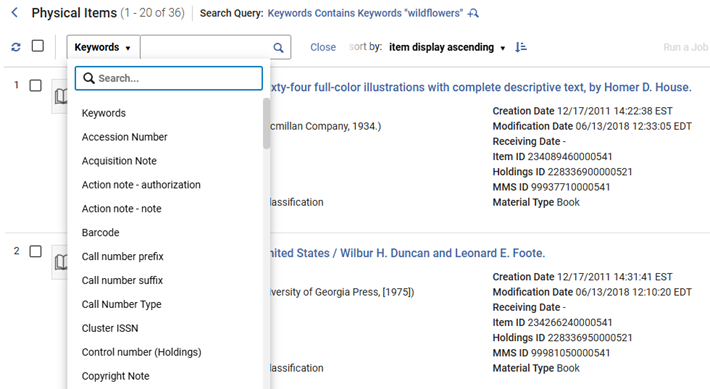Screen dimensions: 710x389
Task: Click the refresh list icon
Action: 16,47
